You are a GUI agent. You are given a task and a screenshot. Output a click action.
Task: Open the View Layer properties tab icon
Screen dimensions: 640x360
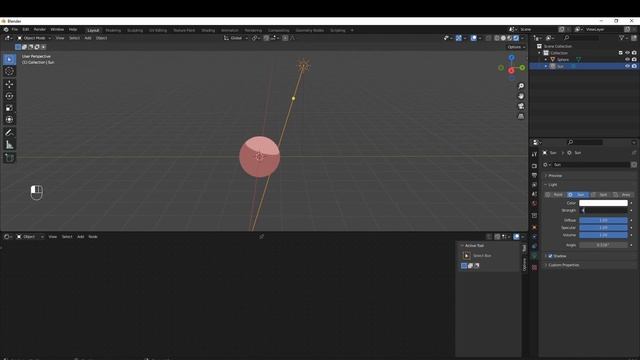point(534,185)
